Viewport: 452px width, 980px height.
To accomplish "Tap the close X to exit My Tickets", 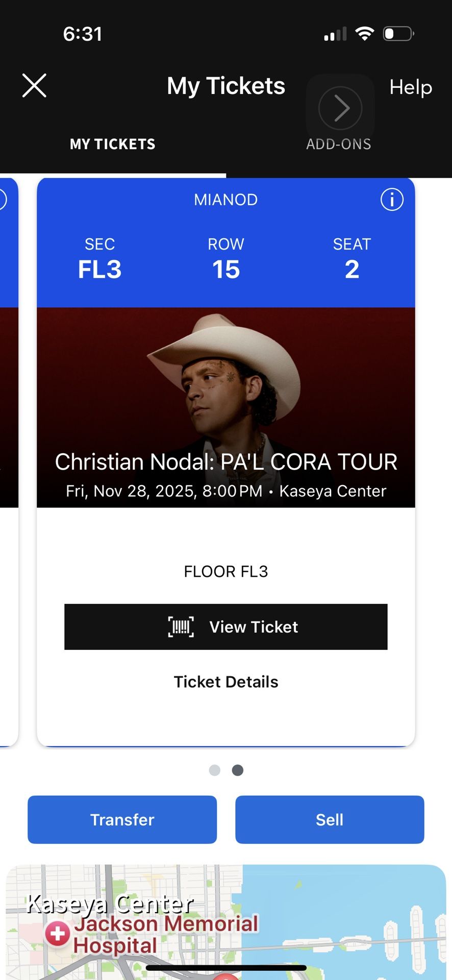I will click(x=34, y=85).
